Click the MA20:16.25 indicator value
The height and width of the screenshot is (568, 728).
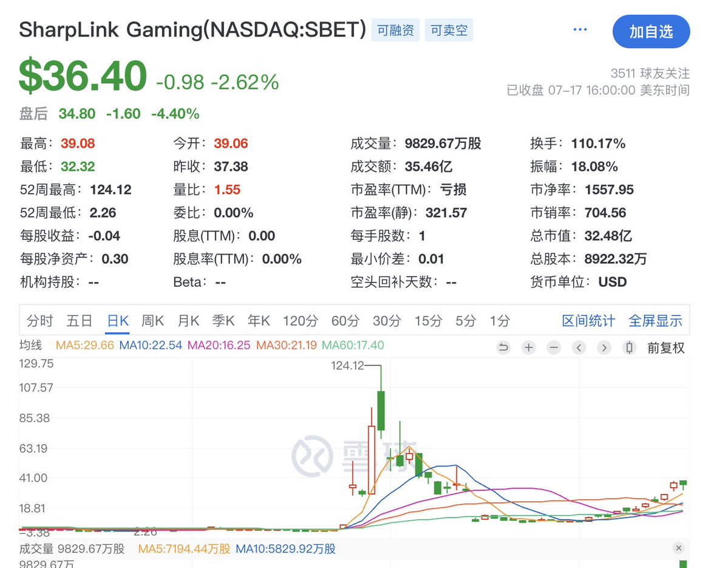pos(219,345)
